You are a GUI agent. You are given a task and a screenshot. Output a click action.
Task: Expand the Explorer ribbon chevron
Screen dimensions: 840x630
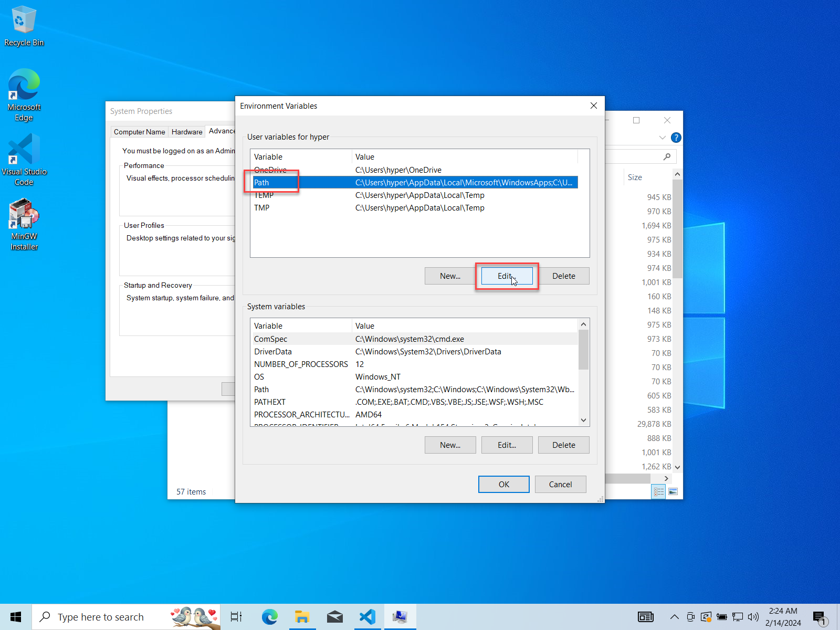click(x=662, y=138)
